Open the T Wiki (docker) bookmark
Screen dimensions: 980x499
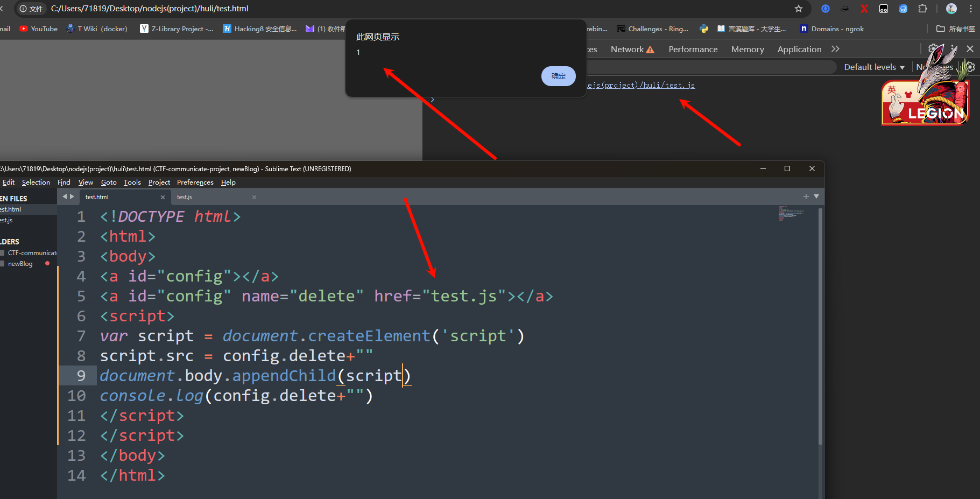97,29
